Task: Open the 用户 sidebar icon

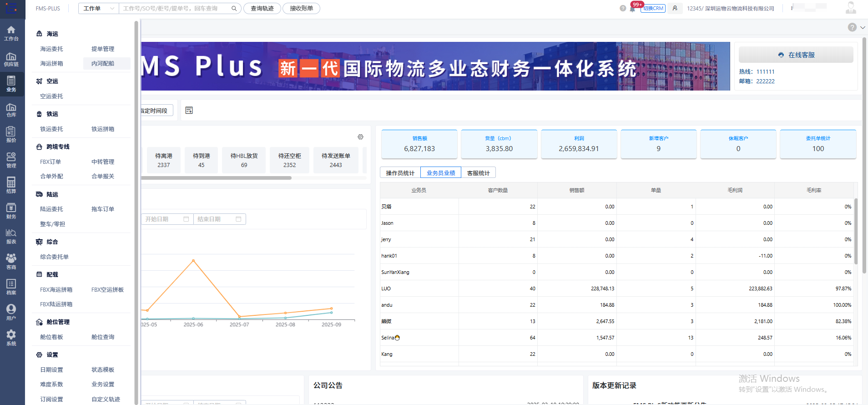Action: (11, 313)
